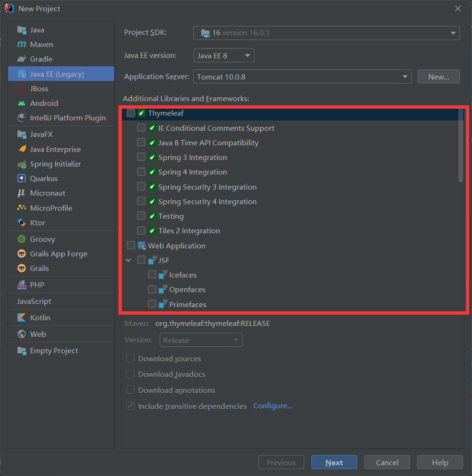Click the Openfaces framework icon

(163, 289)
